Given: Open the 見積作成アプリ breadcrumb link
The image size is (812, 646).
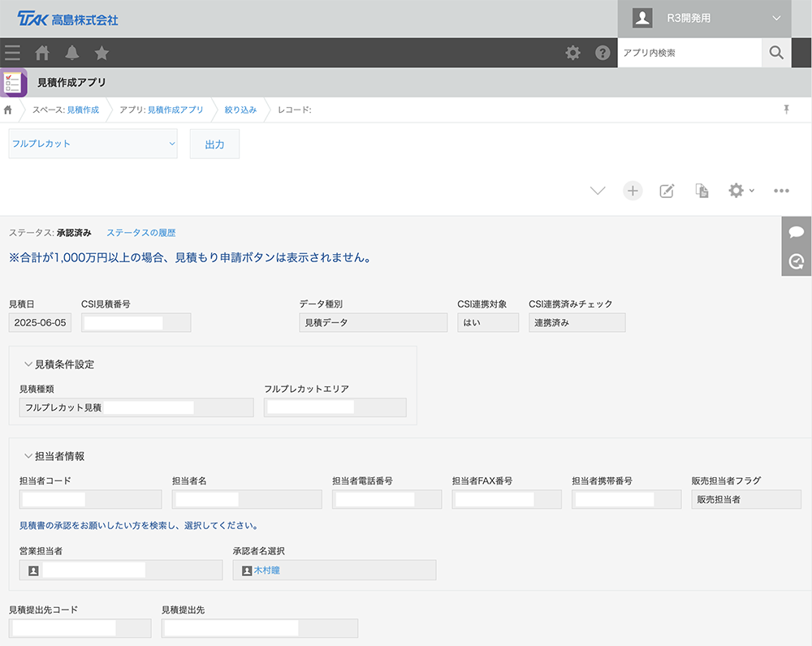Looking at the screenshot, I should (175, 110).
